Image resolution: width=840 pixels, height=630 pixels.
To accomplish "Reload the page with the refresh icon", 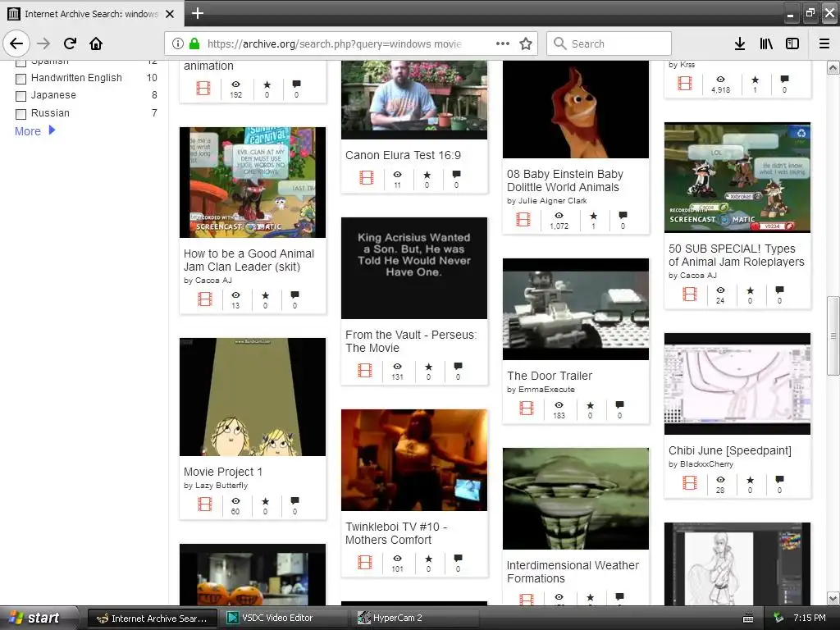I will tap(70, 43).
